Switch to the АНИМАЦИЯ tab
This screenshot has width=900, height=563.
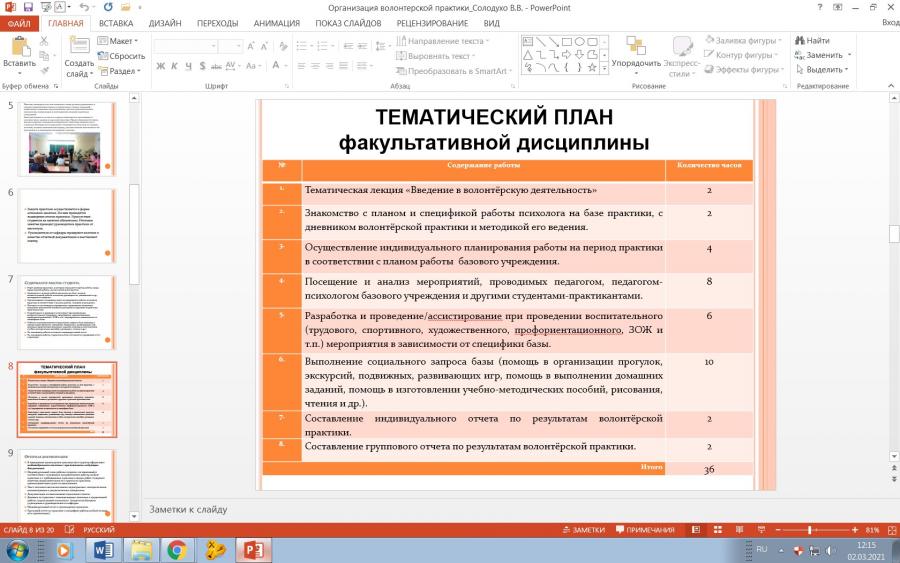277,24
